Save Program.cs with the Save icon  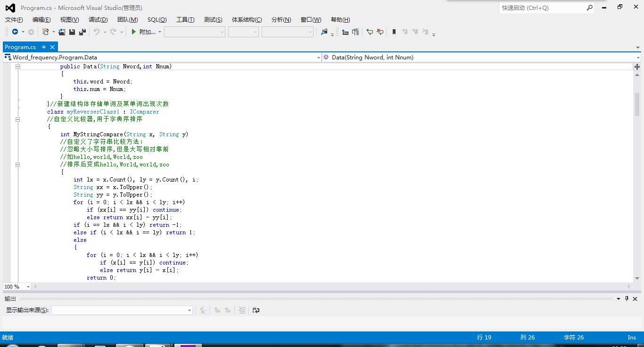72,32
